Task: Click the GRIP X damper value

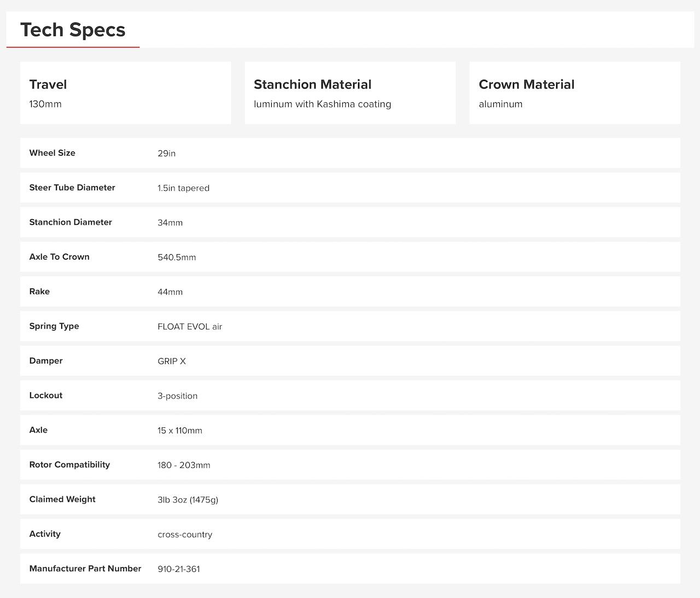Action: tap(172, 361)
